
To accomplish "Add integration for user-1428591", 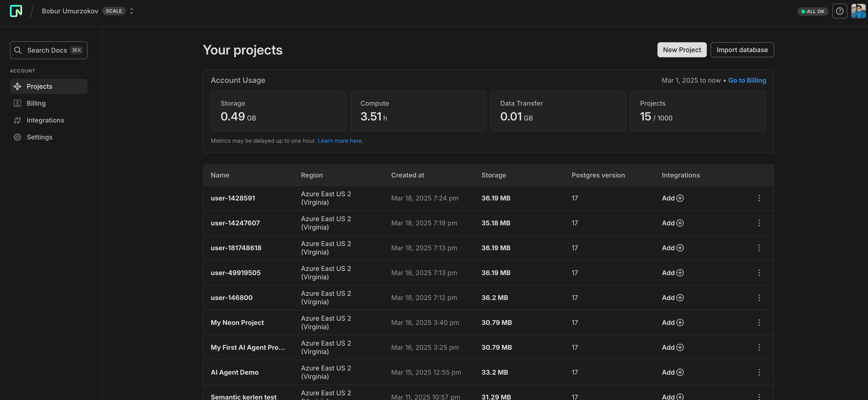I will 673,198.
